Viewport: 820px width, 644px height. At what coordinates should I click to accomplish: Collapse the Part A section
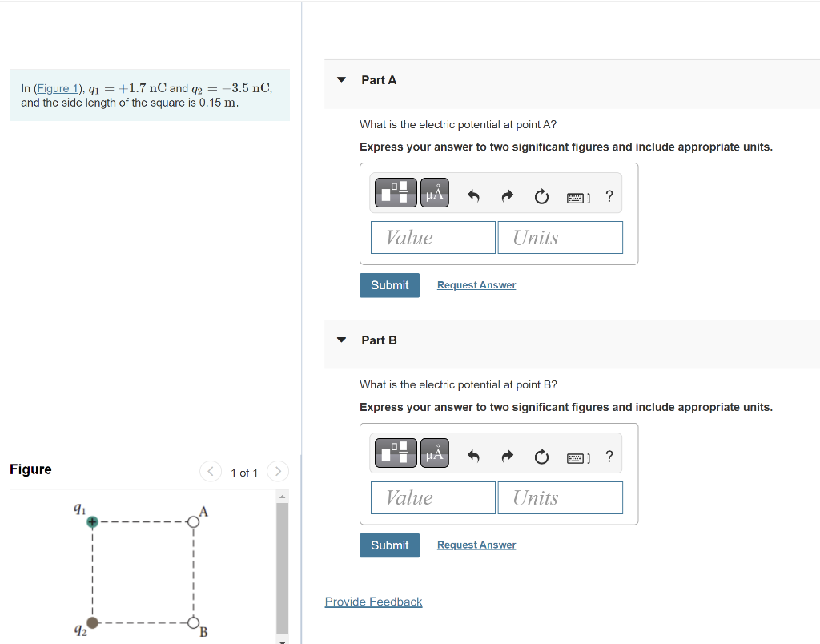tap(340, 79)
